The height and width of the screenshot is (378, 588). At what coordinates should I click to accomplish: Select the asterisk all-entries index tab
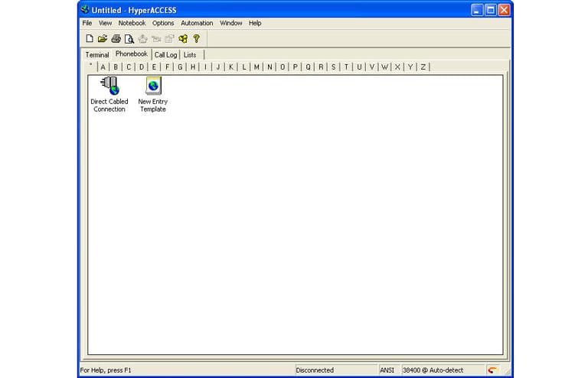click(x=91, y=67)
